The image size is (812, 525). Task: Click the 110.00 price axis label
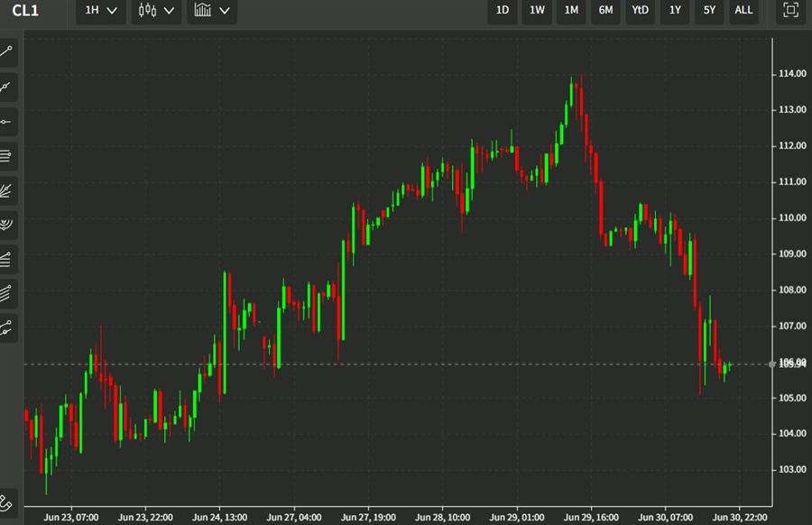[792, 218]
